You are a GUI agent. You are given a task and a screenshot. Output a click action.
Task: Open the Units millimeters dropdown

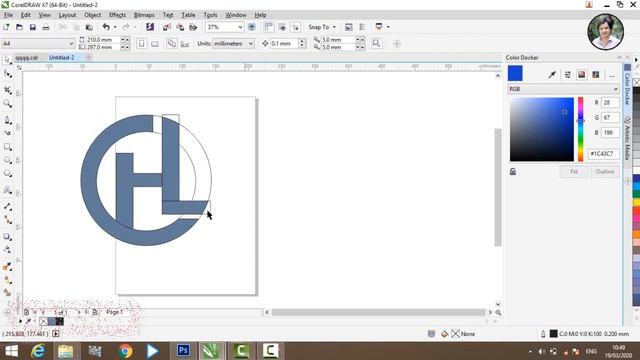pos(251,43)
